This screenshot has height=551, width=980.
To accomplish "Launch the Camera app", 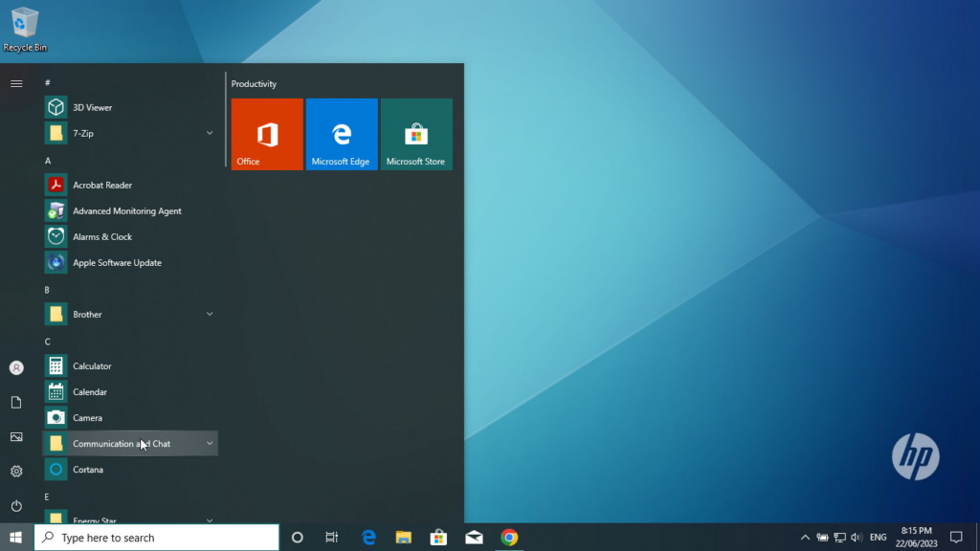I will click(x=130, y=418).
